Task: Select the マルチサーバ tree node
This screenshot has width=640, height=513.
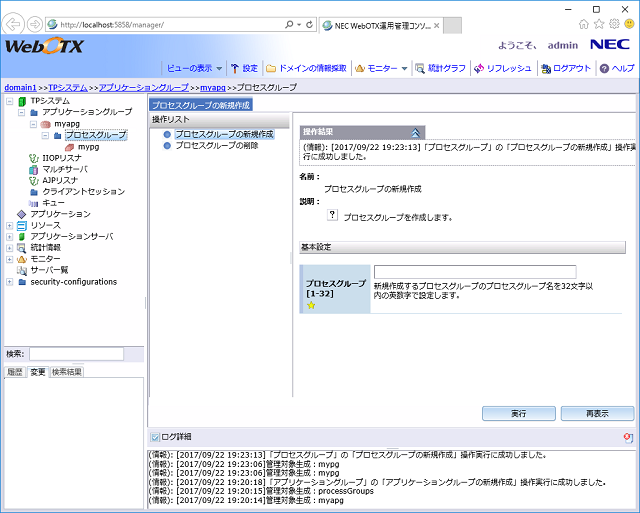Action: click(58, 169)
